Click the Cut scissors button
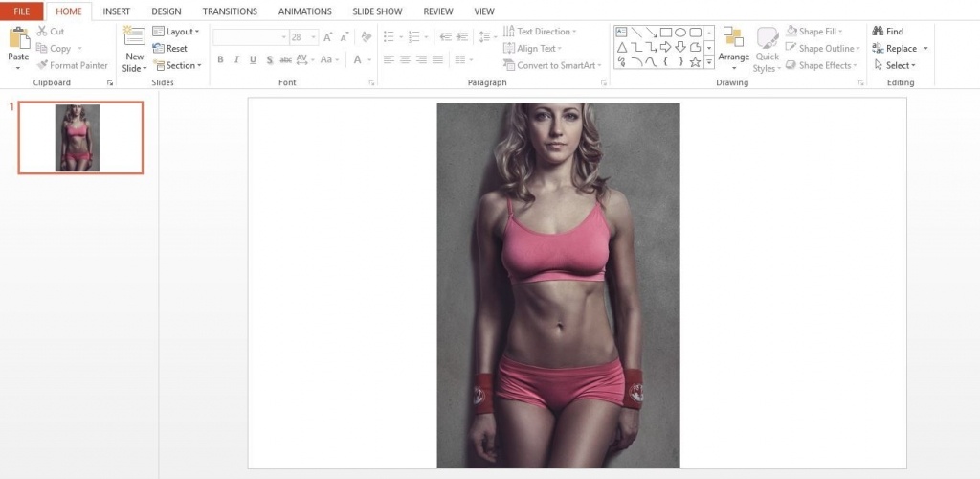980x479 pixels. tap(51, 32)
